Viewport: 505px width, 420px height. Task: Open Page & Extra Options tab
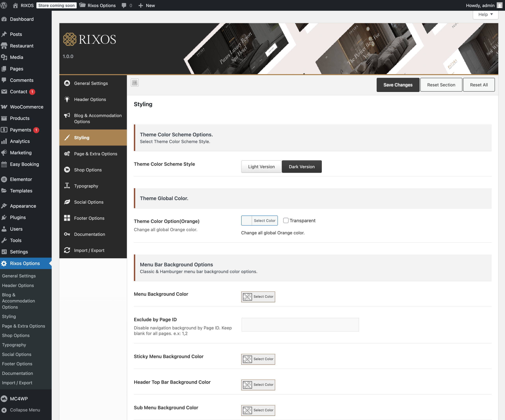pos(93,154)
